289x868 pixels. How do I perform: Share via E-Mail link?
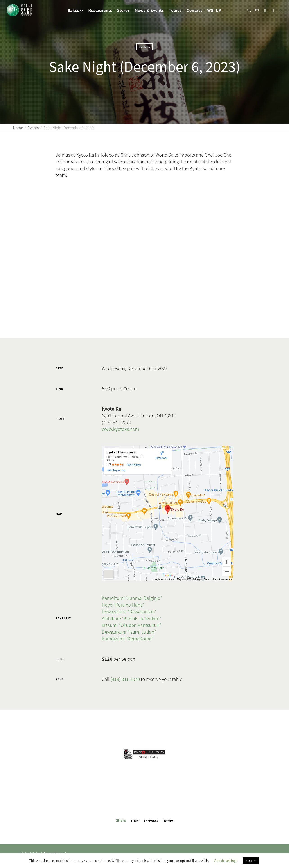[135, 820]
